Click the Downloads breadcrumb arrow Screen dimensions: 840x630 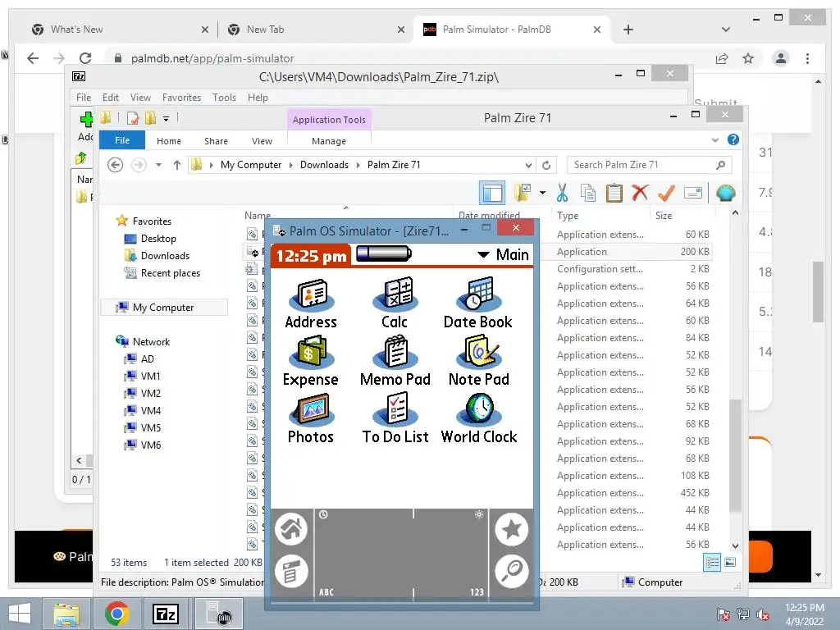(x=358, y=165)
